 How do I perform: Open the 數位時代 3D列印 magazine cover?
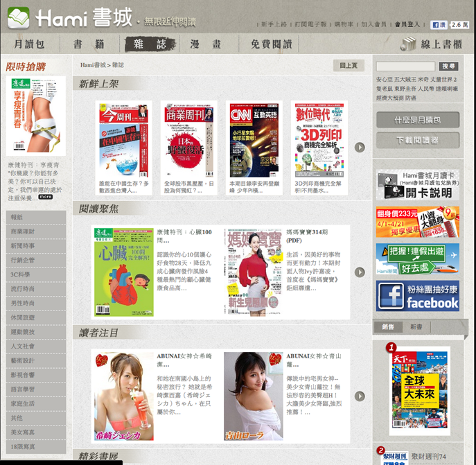coord(319,140)
